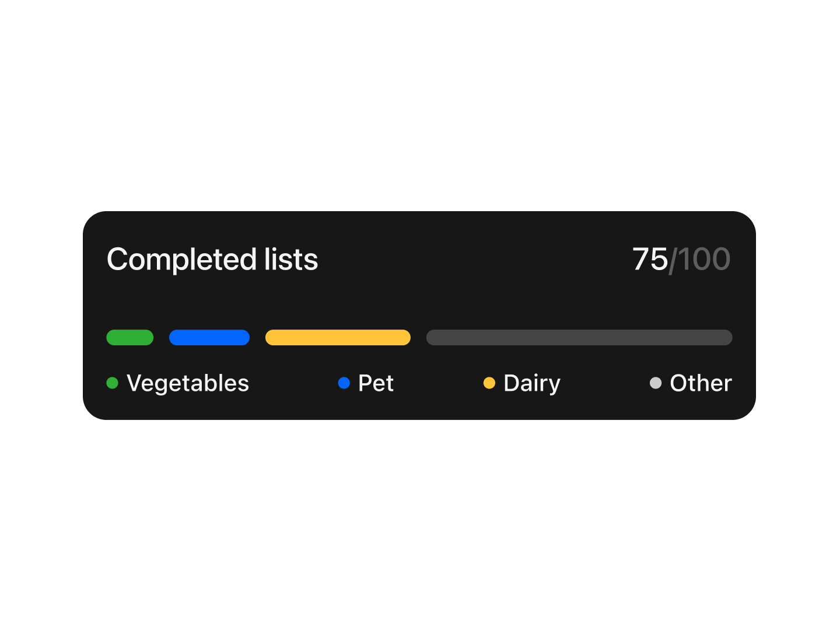Click the gray 100 total count
Screen dimensions: 840x630
(704, 260)
